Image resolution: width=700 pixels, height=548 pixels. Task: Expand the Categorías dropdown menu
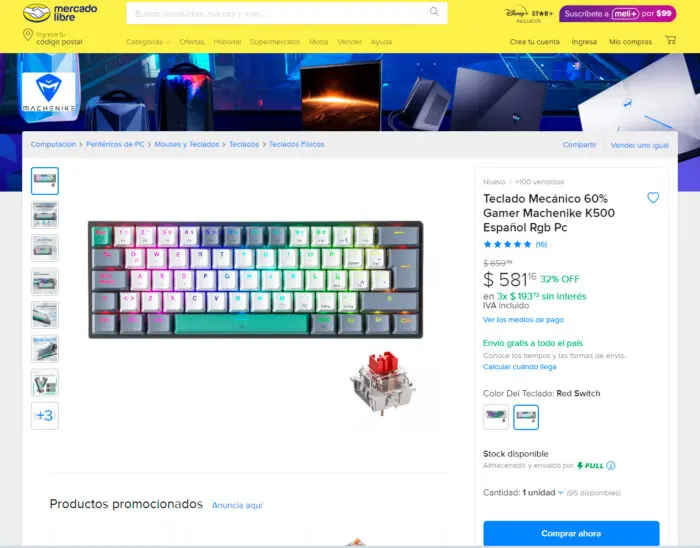click(x=148, y=42)
